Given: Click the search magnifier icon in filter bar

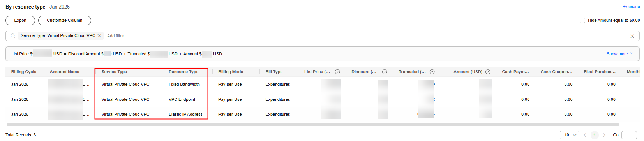Looking at the screenshot, I should point(13,36).
